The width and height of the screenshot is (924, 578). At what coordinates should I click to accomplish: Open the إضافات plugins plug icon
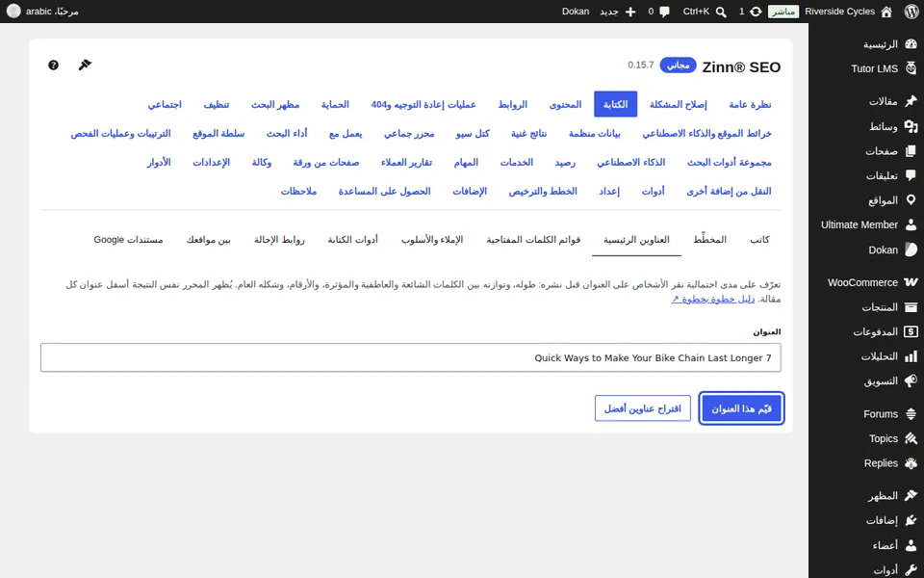(x=911, y=520)
